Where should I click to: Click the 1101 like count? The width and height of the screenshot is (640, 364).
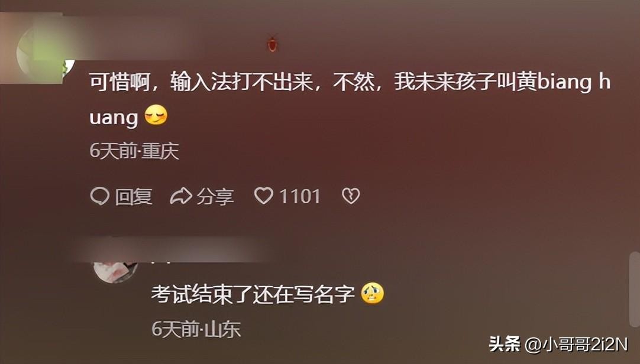click(300, 196)
